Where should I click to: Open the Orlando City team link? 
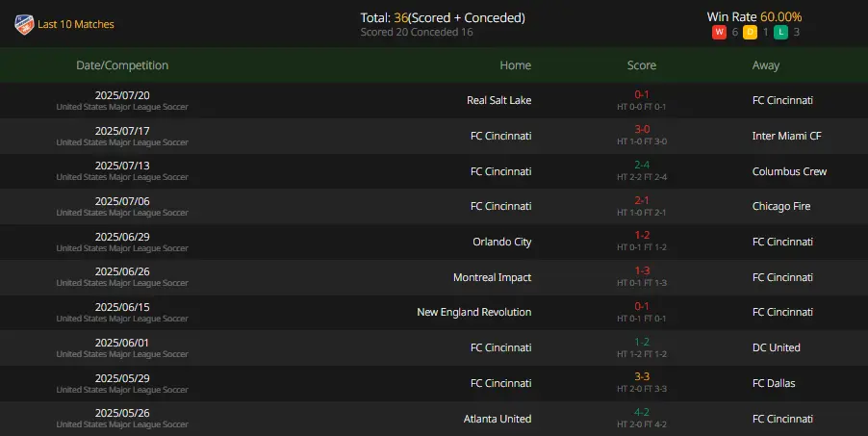(x=502, y=243)
